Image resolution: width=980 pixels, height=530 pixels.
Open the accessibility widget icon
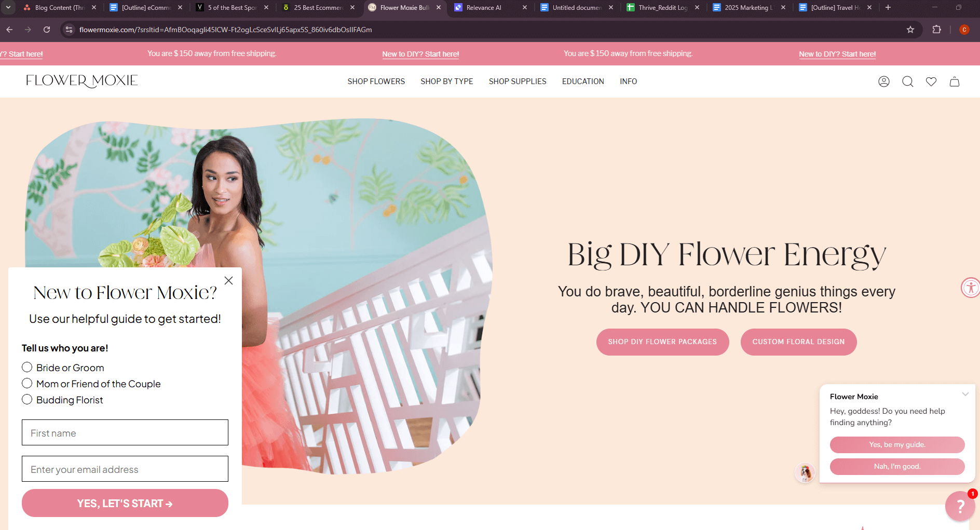click(970, 288)
